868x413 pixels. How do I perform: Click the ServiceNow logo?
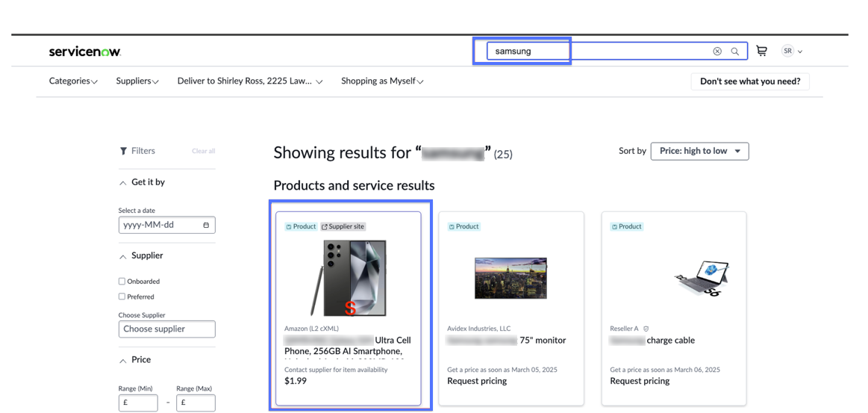84,52
